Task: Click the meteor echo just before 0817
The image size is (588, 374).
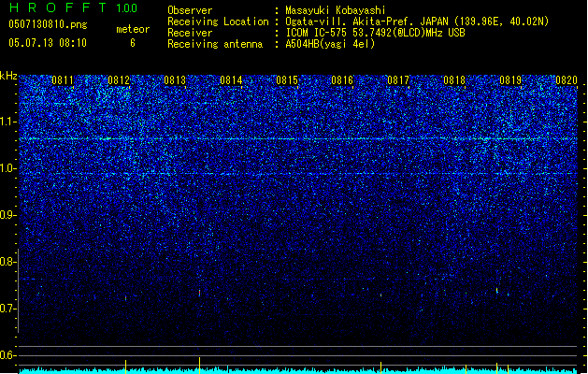Action: coord(381,295)
